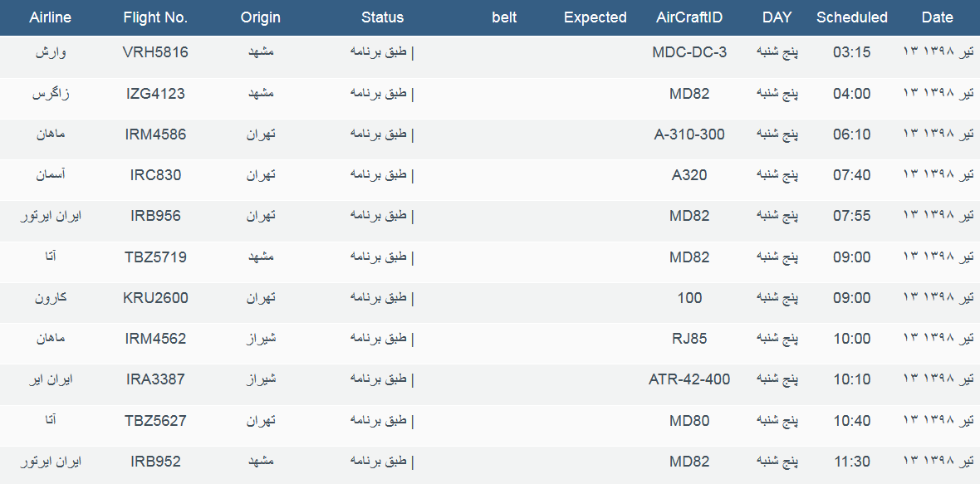Click airline ماهان in IRM4562 row
The width and height of the screenshot is (980, 484).
coord(51,338)
